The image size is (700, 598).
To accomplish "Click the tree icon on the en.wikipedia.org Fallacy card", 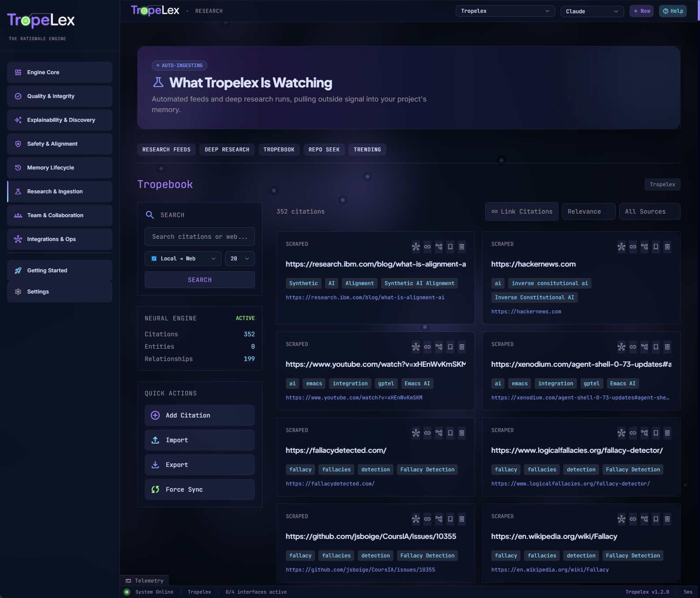I will 644,519.
